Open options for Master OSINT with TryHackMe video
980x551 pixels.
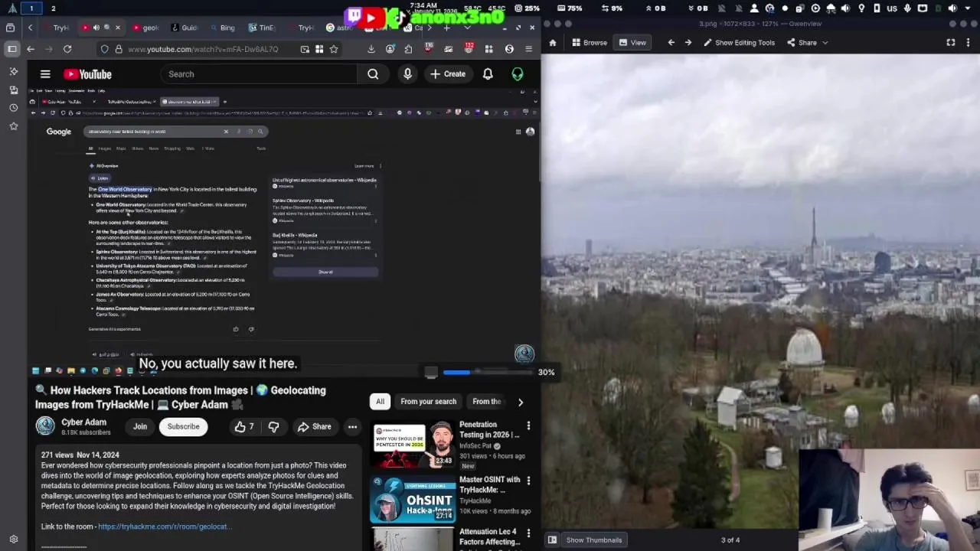click(528, 481)
